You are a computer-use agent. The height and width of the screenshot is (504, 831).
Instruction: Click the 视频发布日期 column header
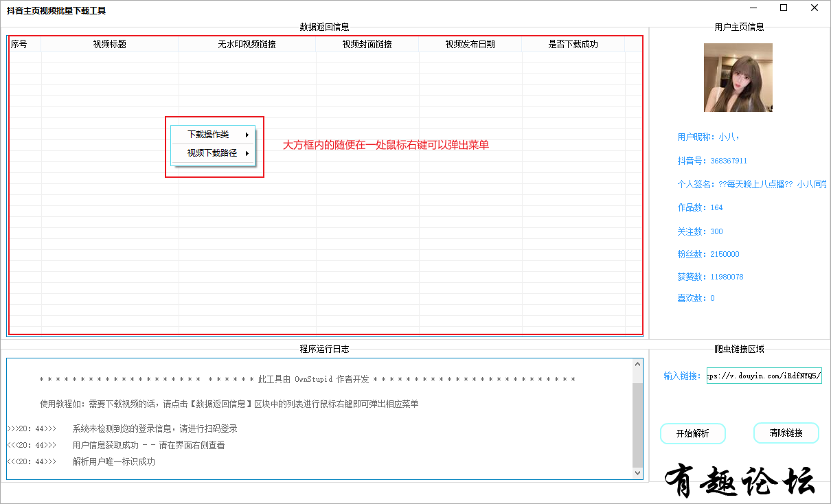(x=470, y=44)
